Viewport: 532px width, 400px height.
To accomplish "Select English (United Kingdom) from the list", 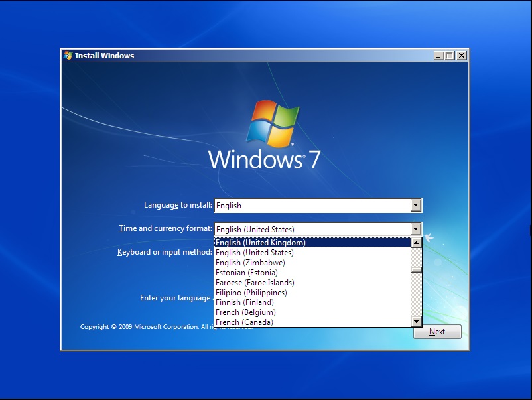I will click(312, 243).
